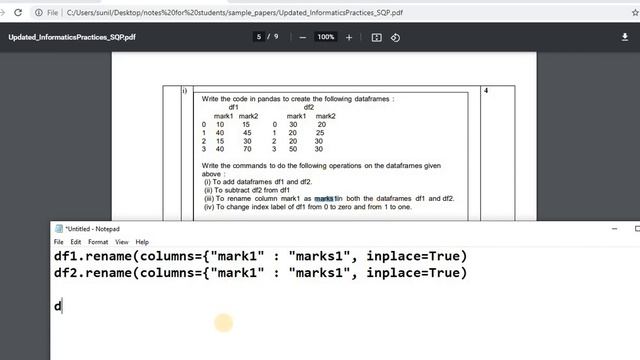The height and width of the screenshot is (360, 640).
Task: Minimize the Notepad window
Action: 615,229
